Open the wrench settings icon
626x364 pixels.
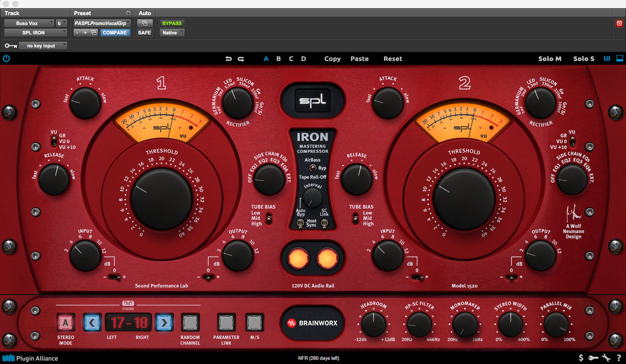click(606, 358)
